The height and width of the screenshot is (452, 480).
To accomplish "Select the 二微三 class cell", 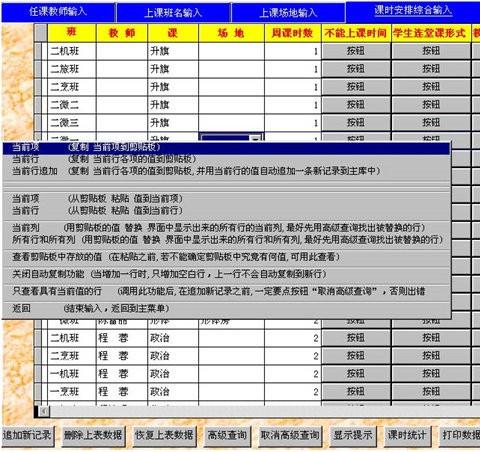I will (72, 123).
